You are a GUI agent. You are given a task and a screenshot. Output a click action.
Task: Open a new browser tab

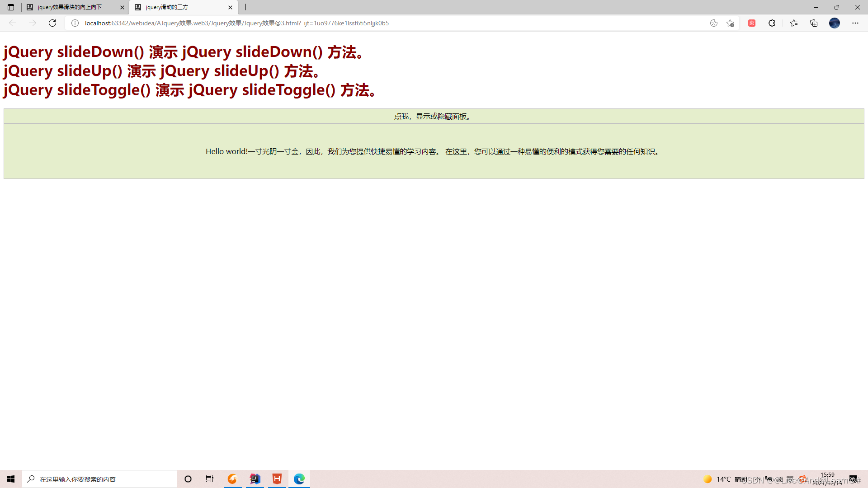click(246, 7)
